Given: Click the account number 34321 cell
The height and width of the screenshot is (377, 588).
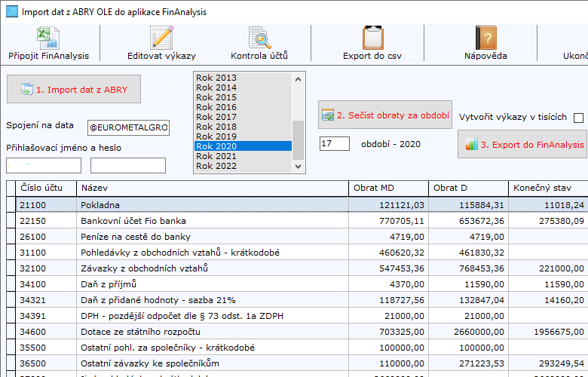Looking at the screenshot, I should 46,300.
